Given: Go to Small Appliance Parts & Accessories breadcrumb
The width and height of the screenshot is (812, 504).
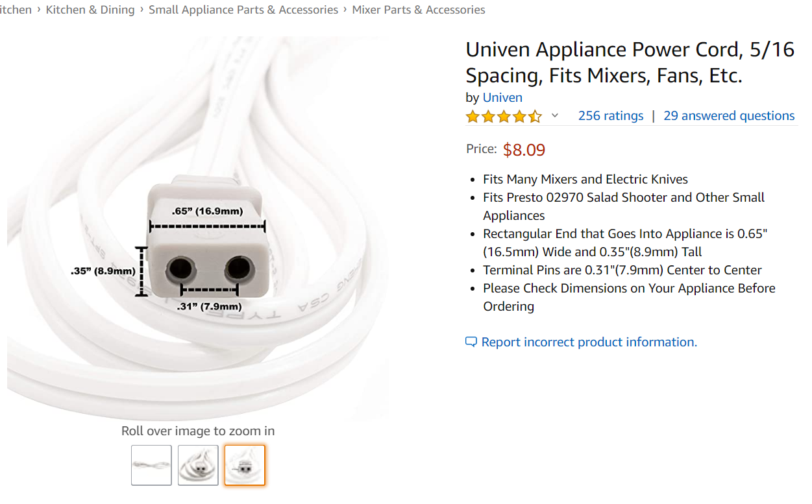Looking at the screenshot, I should tap(243, 10).
